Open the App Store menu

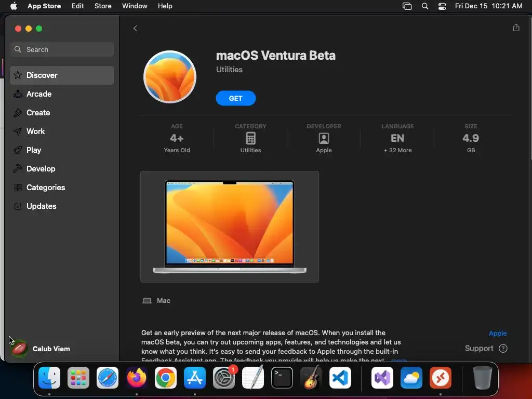pos(44,6)
